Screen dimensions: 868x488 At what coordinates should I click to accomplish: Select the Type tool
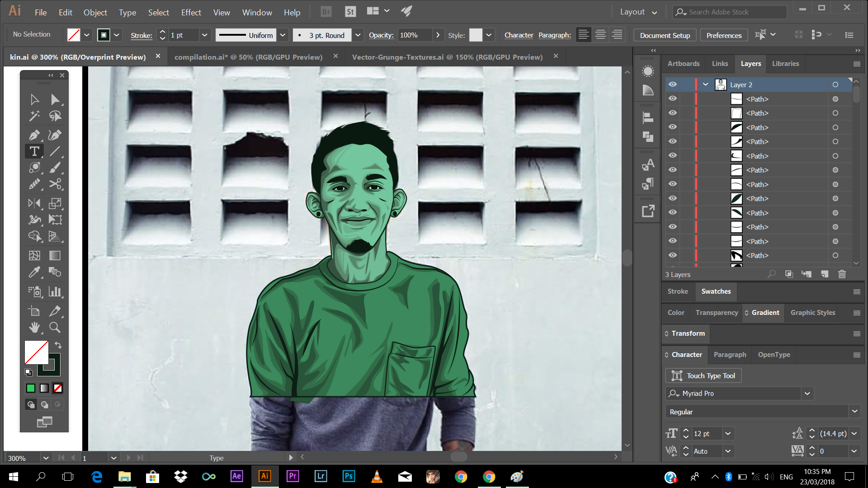pos(34,151)
